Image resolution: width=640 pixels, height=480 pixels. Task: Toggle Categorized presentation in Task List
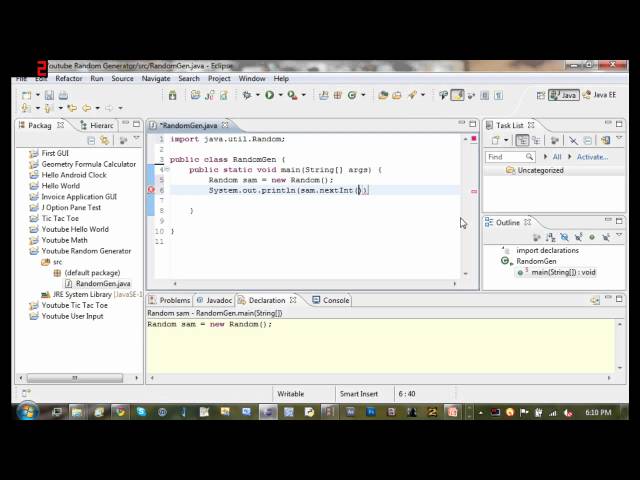click(522, 140)
